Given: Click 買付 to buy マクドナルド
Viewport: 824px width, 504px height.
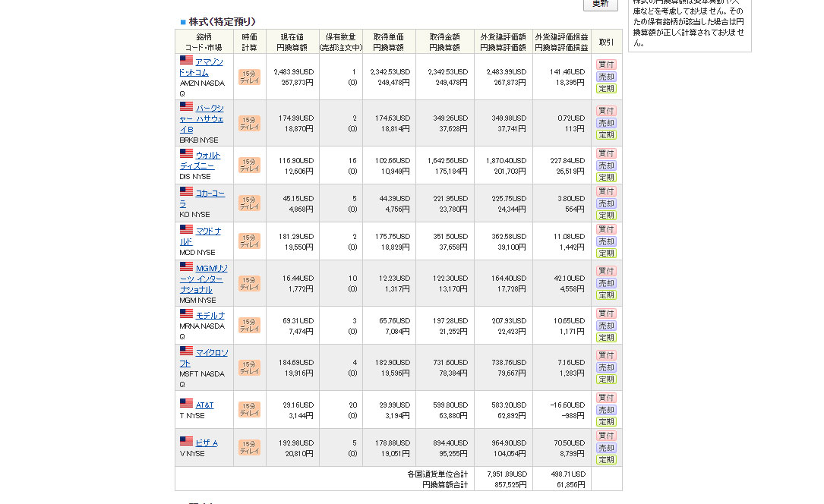Looking at the screenshot, I should click(x=606, y=229).
